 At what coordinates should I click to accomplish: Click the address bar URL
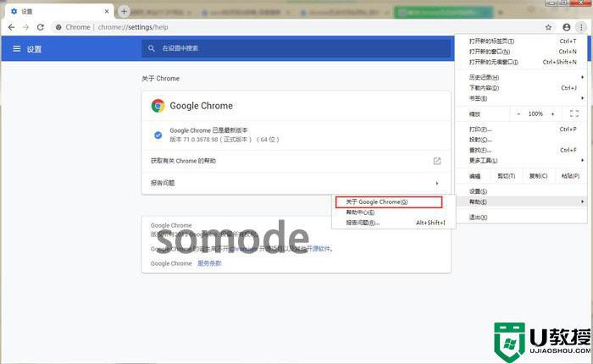(133, 27)
